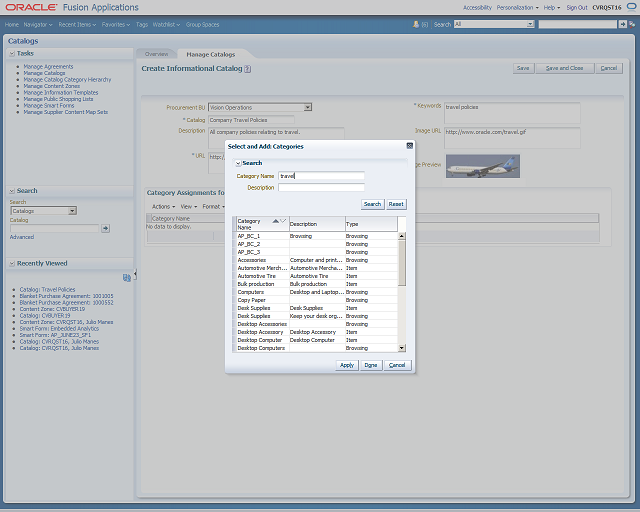Open the Recent Items menu

(x=77, y=24)
